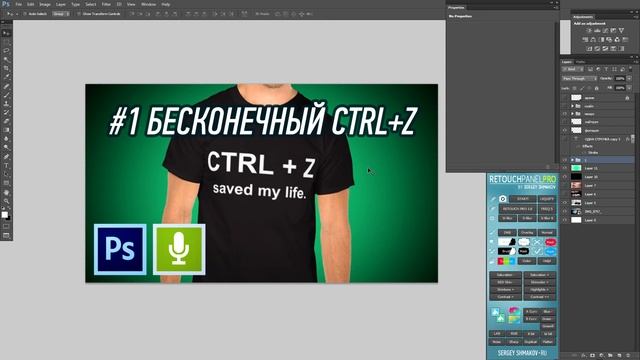Select the Rectangular Marquee tool
Viewport: 640px width, 360px height.
(x=6, y=42)
